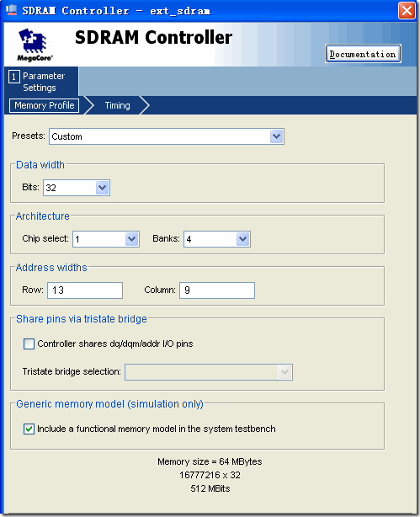This screenshot has height=517, width=420.
Task: Uncheck Include a functional memory model checkbox
Action: coord(29,429)
